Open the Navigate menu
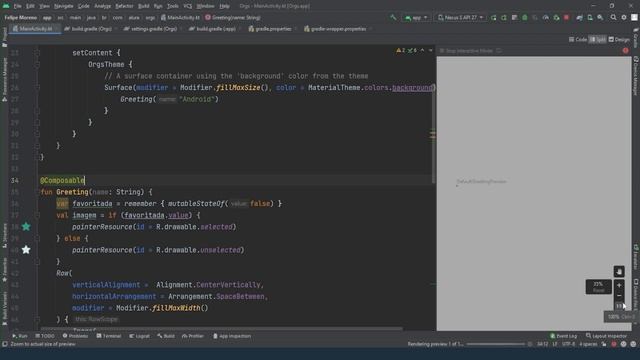 pos(63,6)
